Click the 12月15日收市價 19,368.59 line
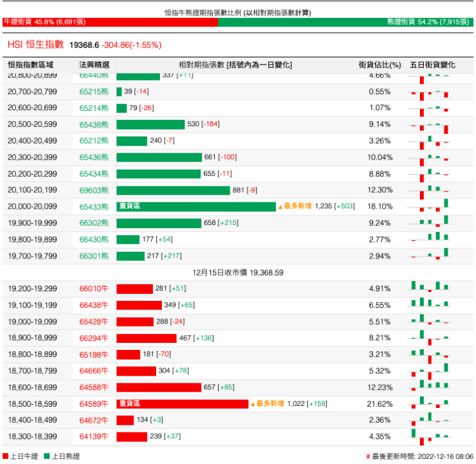 [x=238, y=273]
